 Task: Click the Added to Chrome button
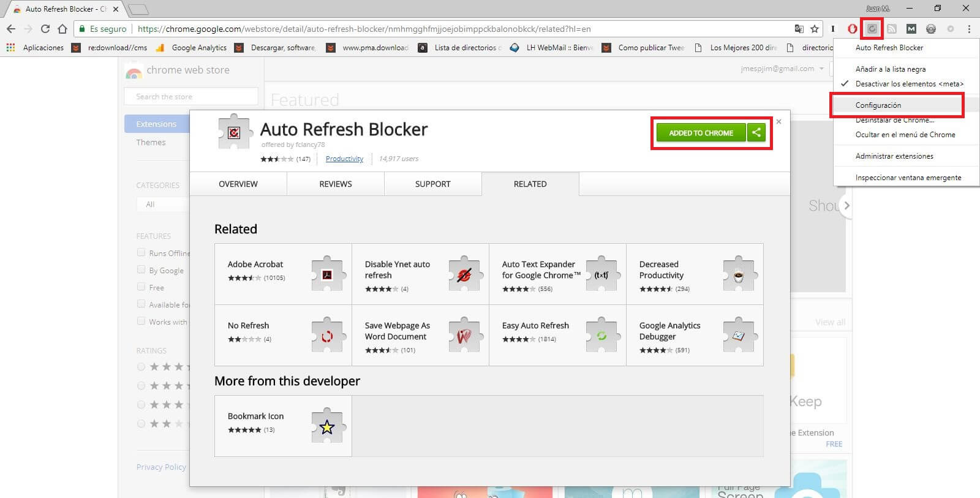(701, 133)
